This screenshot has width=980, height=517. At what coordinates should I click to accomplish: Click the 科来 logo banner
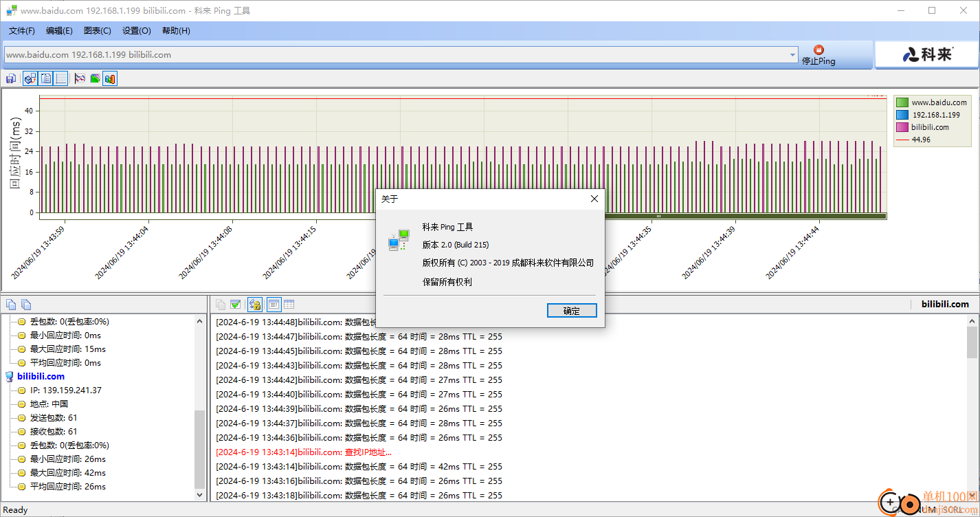tap(926, 54)
